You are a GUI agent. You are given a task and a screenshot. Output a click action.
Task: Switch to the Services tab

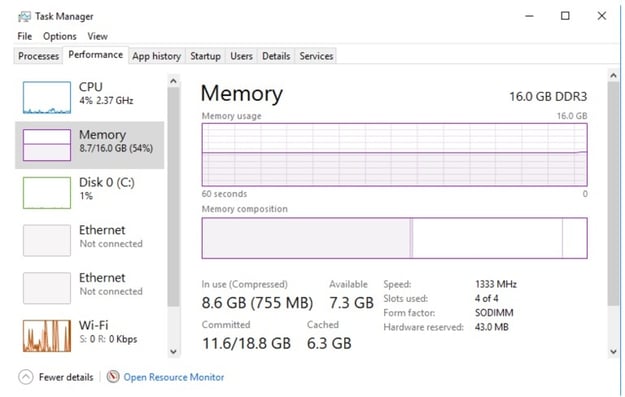pyautogui.click(x=316, y=56)
